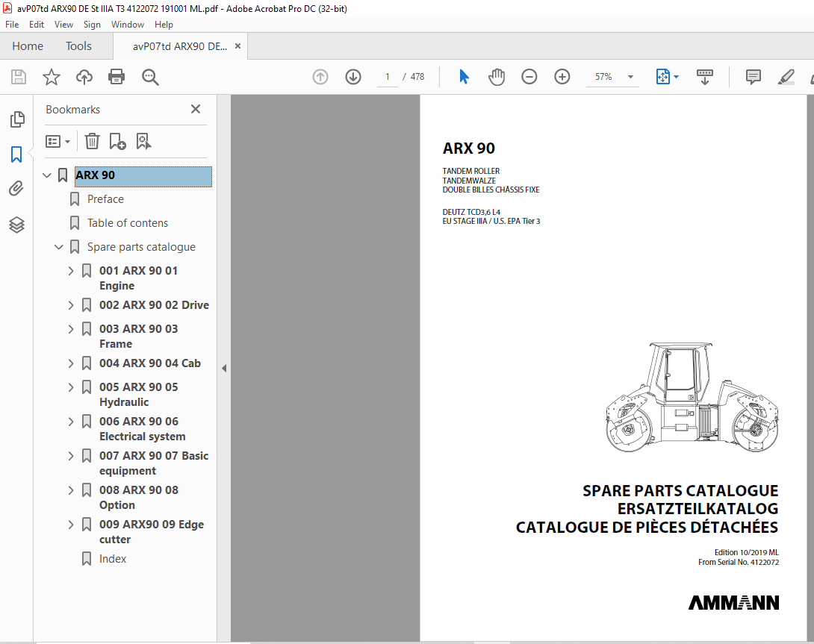The image size is (814, 644).
Task: Zoom out with minus icon
Action: point(529,78)
